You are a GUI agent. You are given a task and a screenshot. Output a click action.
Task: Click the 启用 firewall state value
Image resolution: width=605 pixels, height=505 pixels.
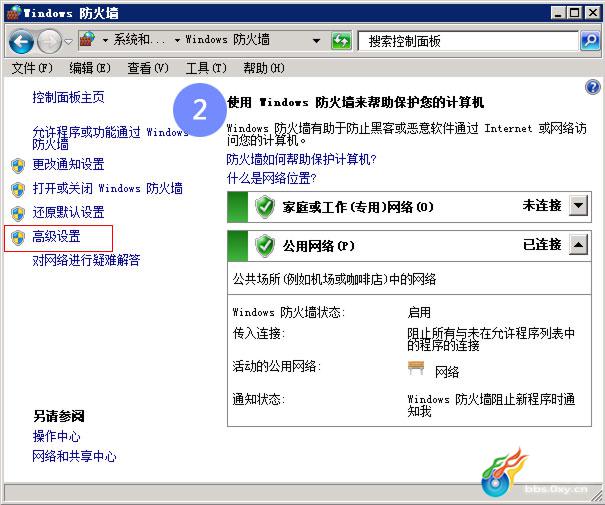(419, 312)
